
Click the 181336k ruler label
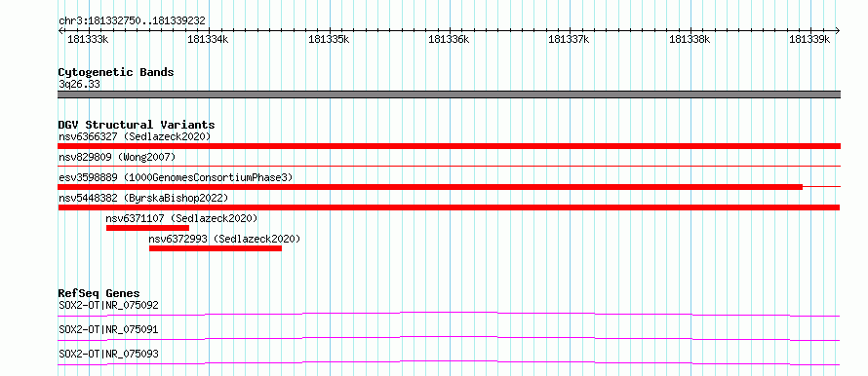449,39
